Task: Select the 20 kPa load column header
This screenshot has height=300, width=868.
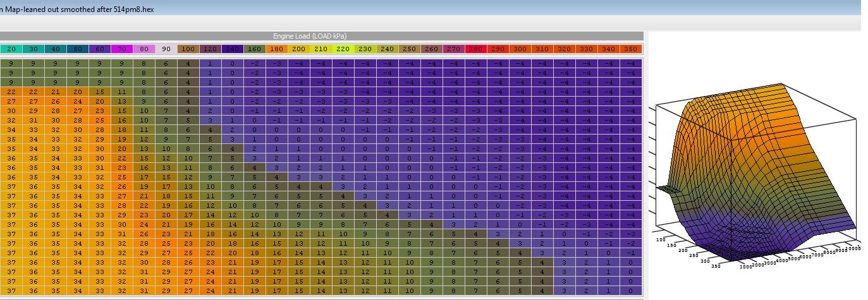Action: point(11,49)
